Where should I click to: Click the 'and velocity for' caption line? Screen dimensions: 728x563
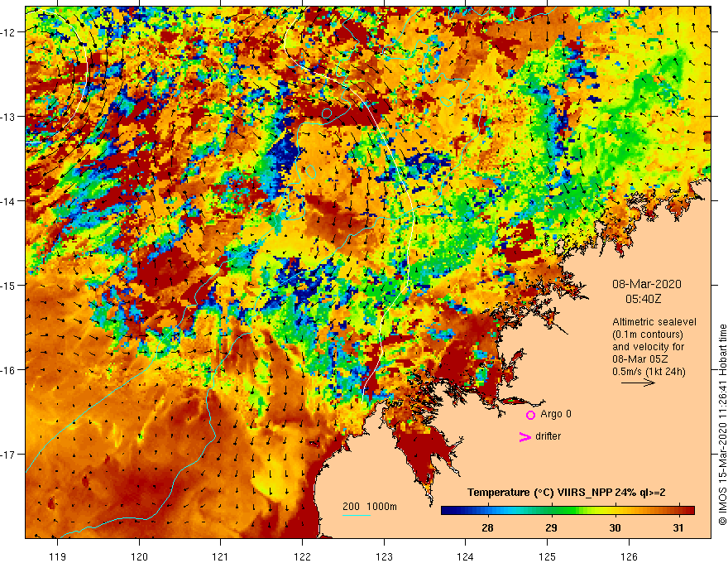(648, 347)
